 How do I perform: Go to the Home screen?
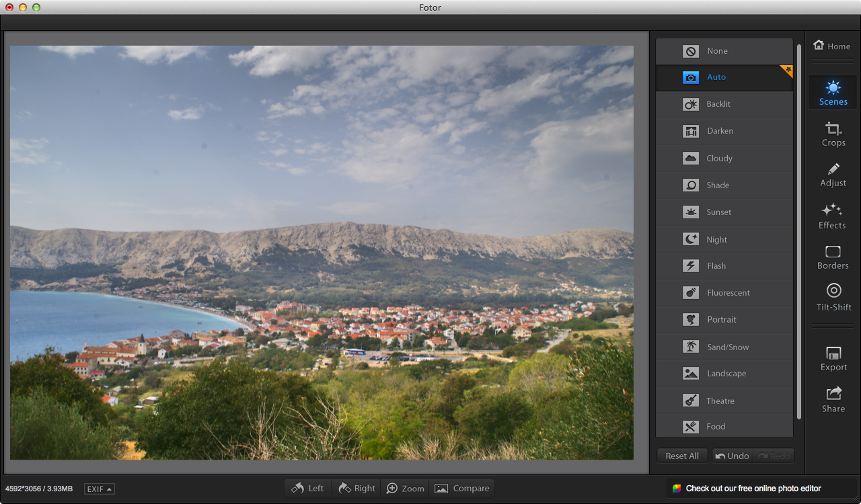(832, 46)
